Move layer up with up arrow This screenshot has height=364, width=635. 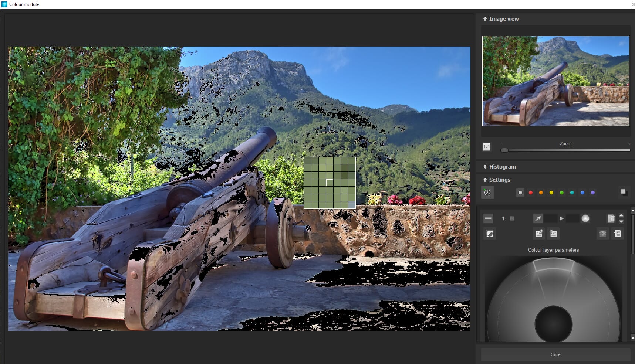[x=621, y=215]
